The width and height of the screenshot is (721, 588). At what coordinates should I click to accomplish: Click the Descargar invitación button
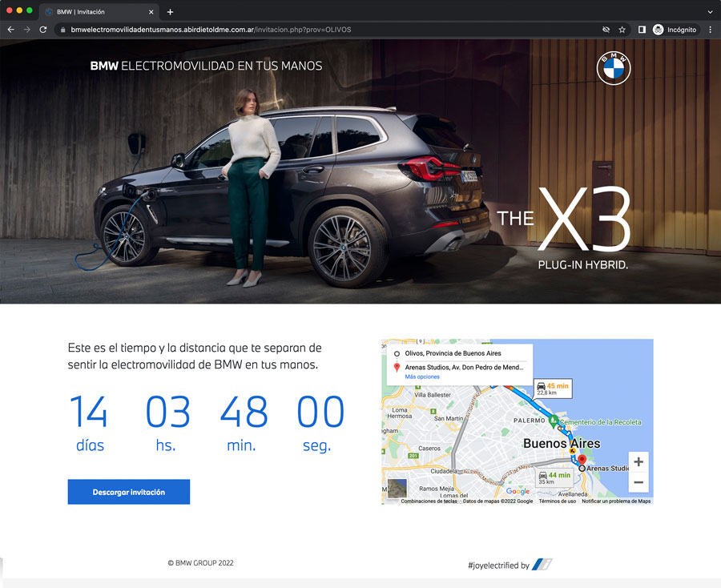[x=129, y=492]
